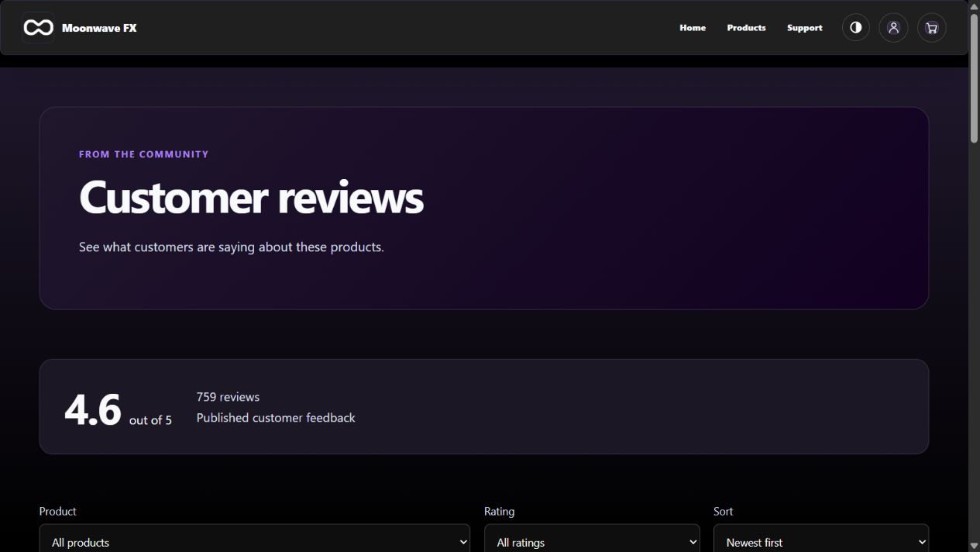Click the page vertical scrollbar thumb
This screenshot has height=552, width=980.
pos(975,78)
